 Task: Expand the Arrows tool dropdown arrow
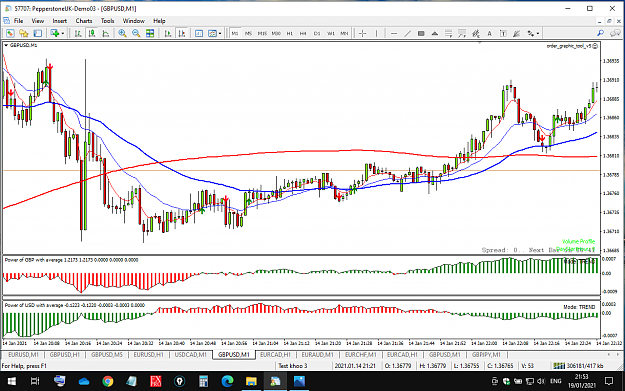pos(538,33)
